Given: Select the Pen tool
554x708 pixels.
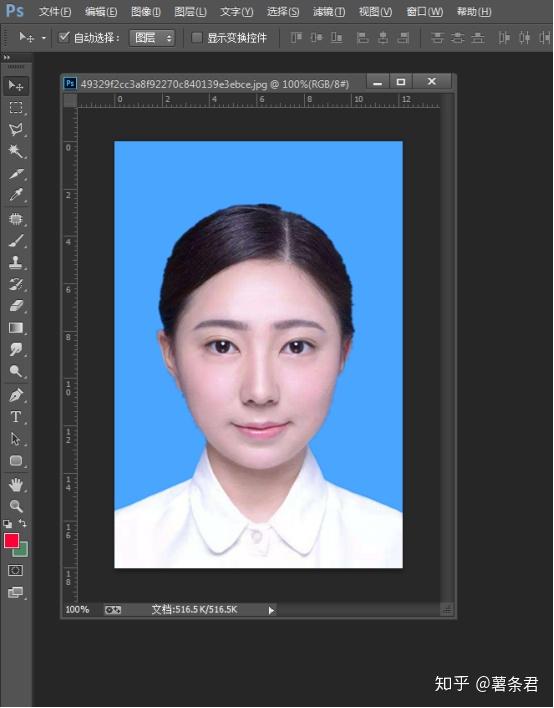Looking at the screenshot, I should click(x=16, y=395).
